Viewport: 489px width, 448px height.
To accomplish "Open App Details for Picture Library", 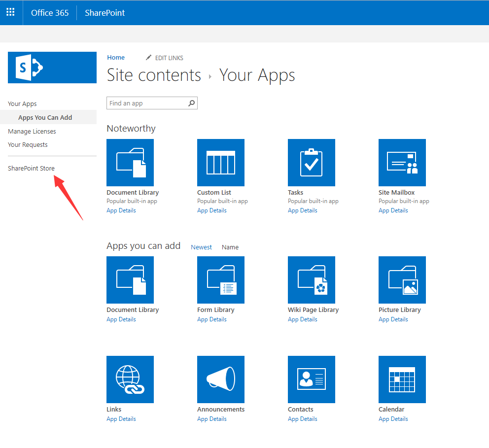I will [393, 319].
